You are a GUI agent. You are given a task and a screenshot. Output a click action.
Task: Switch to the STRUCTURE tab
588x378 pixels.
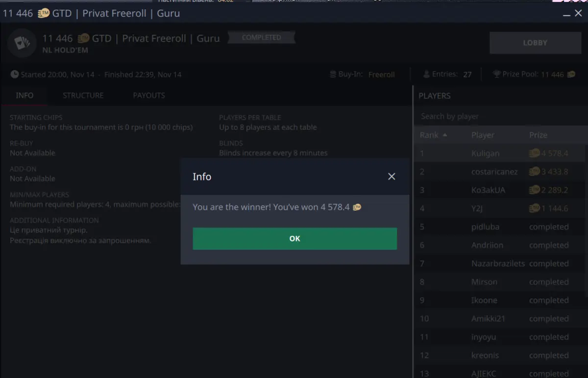[x=83, y=96]
